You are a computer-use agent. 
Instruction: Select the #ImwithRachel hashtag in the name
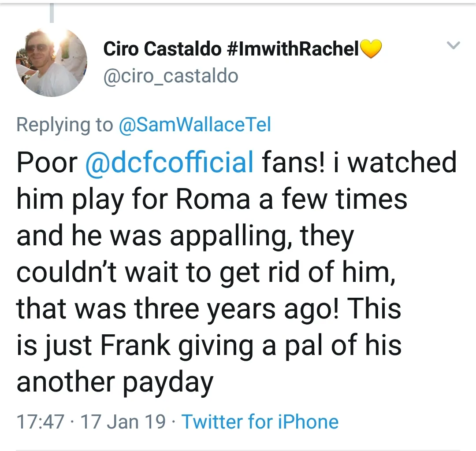pyautogui.click(x=294, y=49)
